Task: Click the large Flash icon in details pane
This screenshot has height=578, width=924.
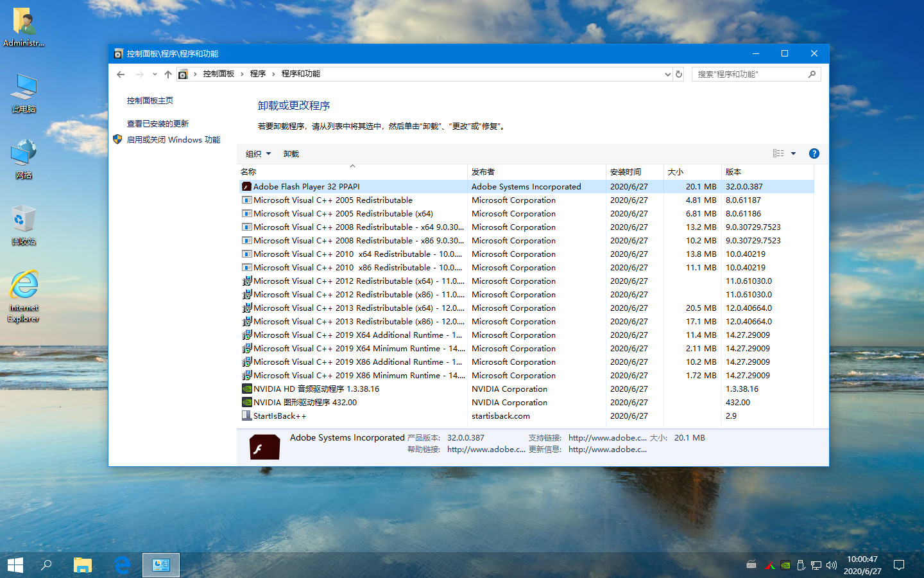Action: pos(264,447)
